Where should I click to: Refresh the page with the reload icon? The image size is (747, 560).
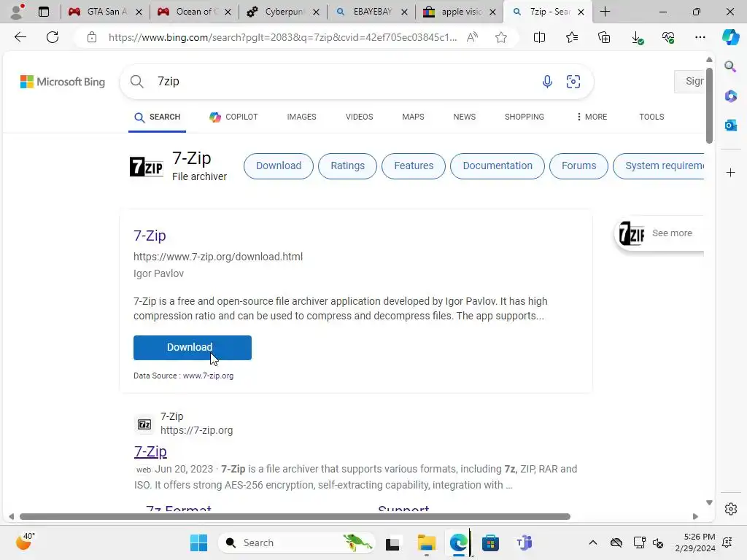tap(53, 37)
